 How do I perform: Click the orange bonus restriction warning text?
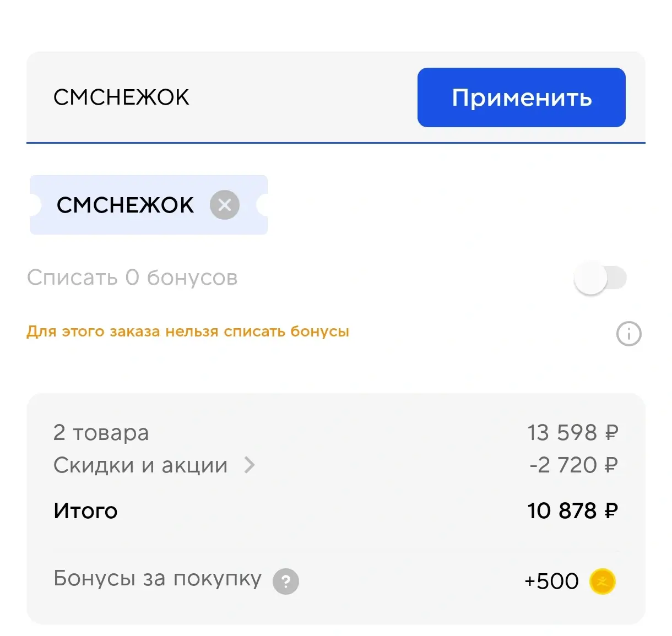[188, 331]
